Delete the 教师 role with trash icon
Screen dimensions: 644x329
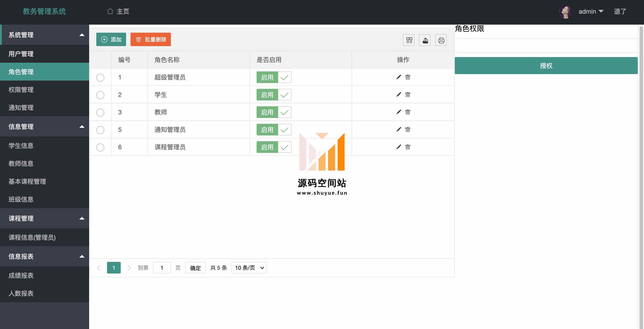408,112
